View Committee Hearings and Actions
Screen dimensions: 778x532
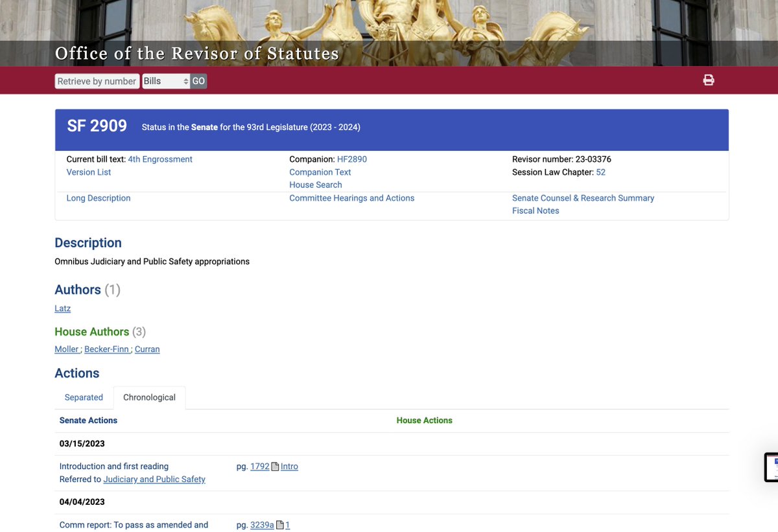tap(351, 198)
